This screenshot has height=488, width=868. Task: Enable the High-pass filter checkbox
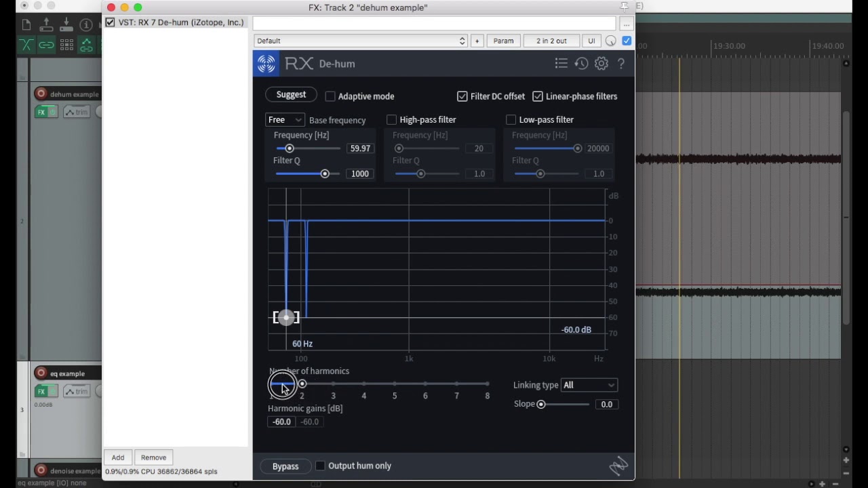click(x=391, y=119)
